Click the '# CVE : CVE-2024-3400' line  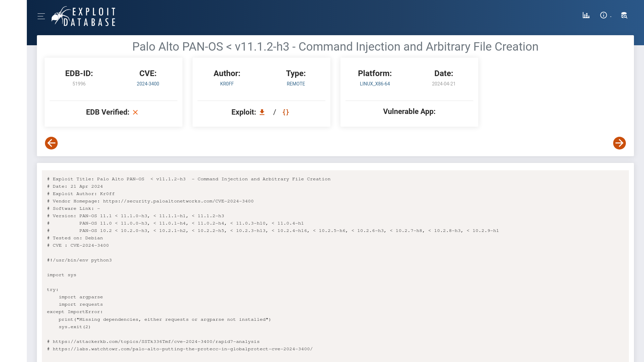pos(78,245)
